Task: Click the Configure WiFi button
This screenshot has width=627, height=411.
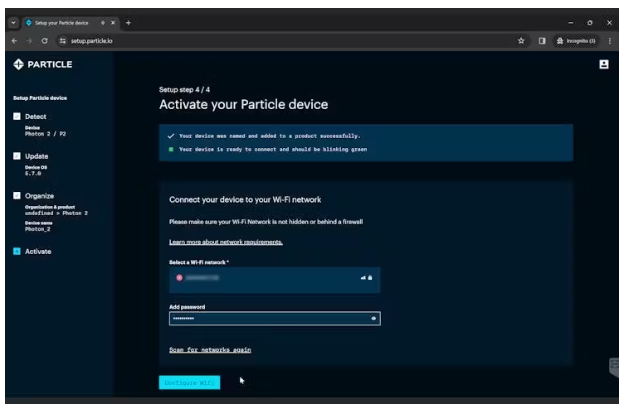Action: (189, 382)
